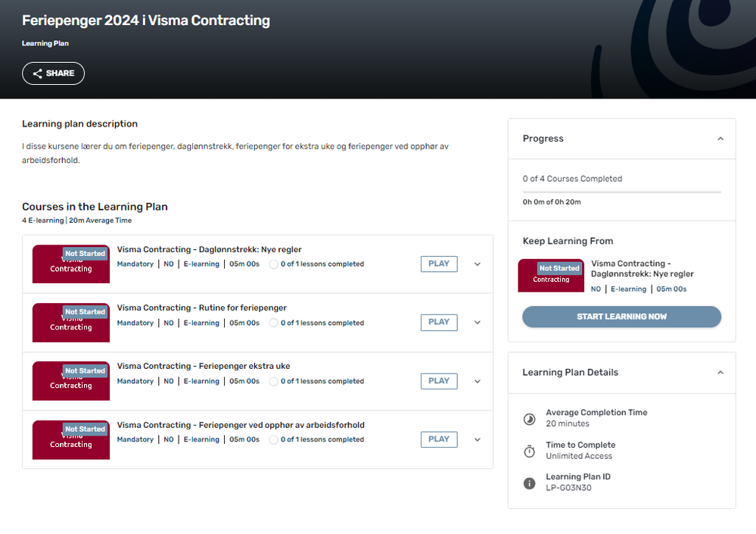Open the Daglønnstrekk thumbnail in course list
Image resolution: width=756 pixels, height=534 pixels.
point(71,264)
